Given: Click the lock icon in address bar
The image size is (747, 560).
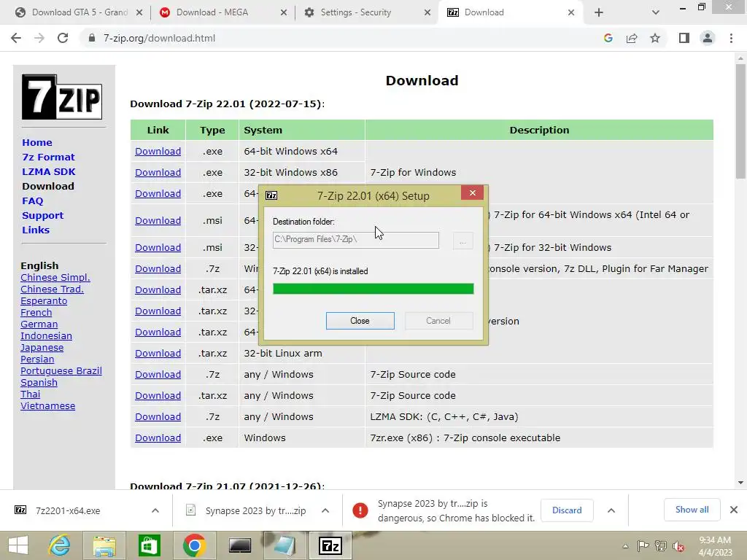Looking at the screenshot, I should tap(92, 38).
